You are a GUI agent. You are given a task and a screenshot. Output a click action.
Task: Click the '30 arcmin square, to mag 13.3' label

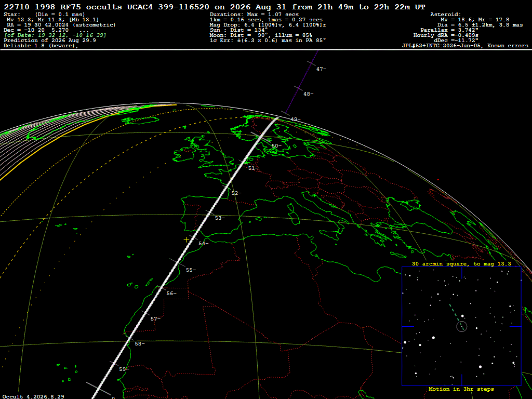pyautogui.click(x=461, y=263)
